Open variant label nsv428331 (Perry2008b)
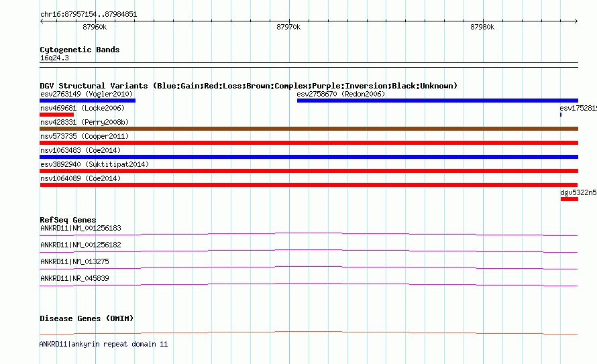Image resolution: width=597 pixels, height=364 pixels. pyautogui.click(x=85, y=122)
